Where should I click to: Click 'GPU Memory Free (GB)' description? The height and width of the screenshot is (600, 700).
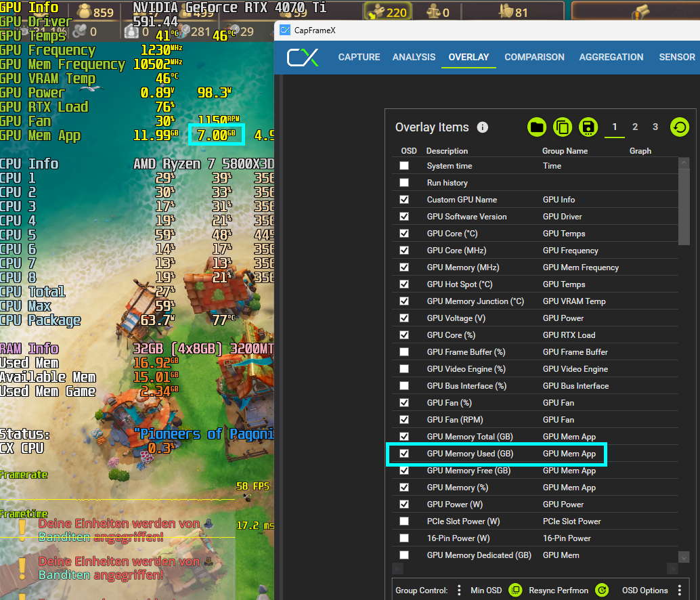point(468,471)
